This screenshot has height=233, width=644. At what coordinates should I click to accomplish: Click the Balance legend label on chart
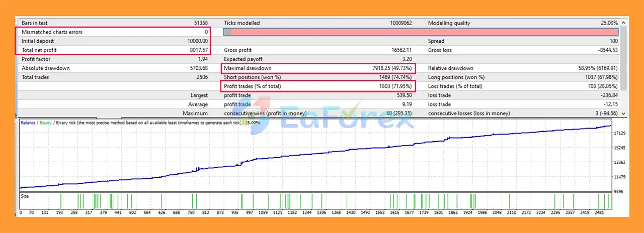click(x=28, y=123)
